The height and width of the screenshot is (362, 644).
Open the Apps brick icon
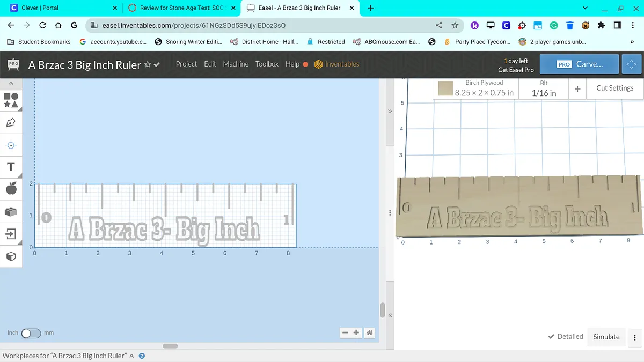11,212
